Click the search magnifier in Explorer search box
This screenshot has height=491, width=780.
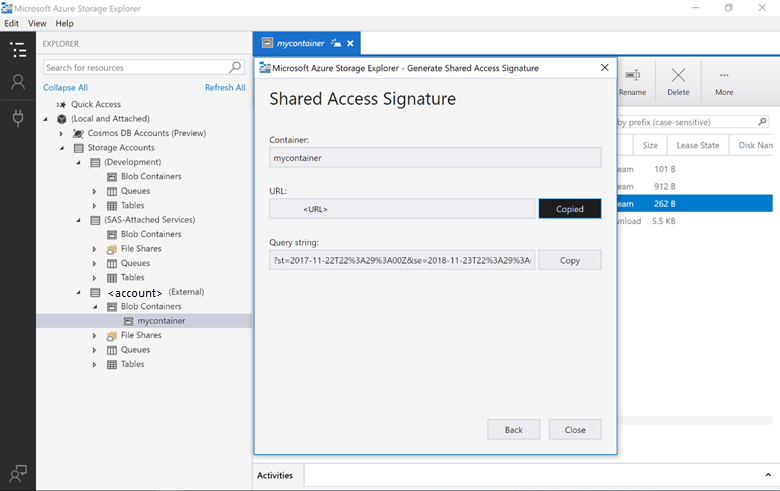pos(235,67)
